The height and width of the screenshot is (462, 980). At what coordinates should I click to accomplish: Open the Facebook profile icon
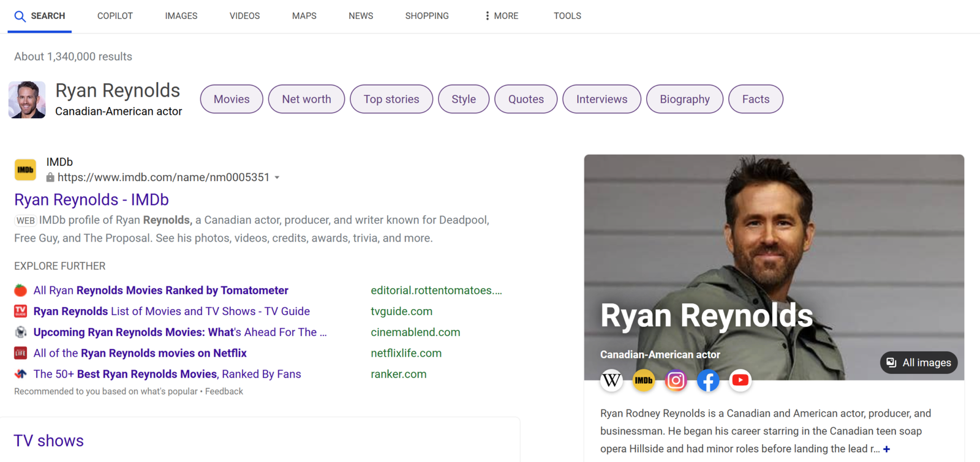pos(708,381)
